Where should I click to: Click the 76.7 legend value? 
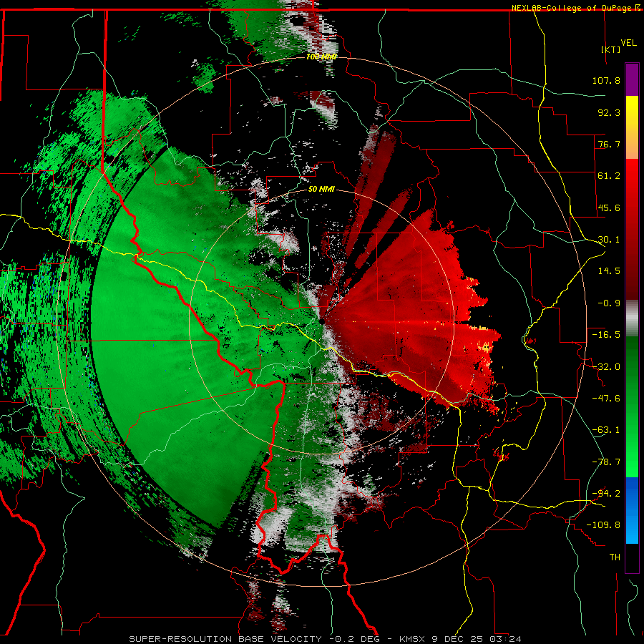[609, 144]
